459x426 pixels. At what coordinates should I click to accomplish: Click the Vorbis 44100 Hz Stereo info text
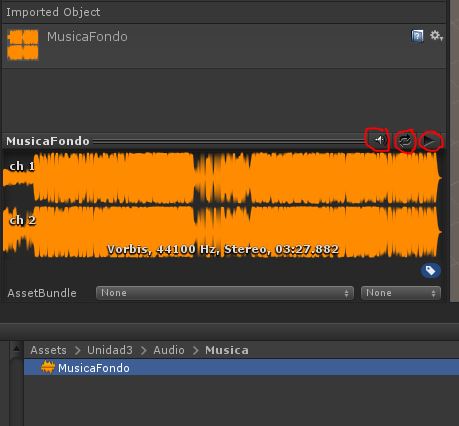point(223,249)
